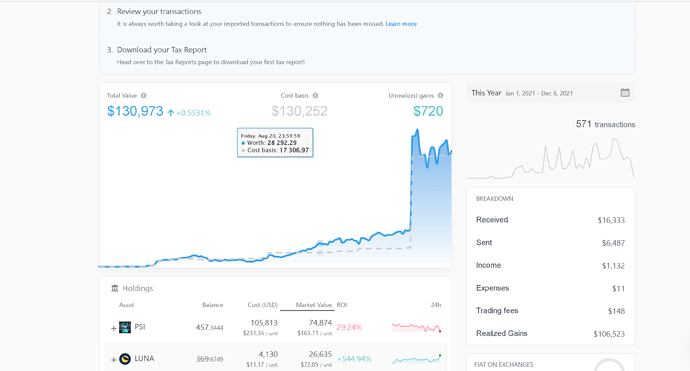The width and height of the screenshot is (690, 371).
Task: Sort holdings by 24h column
Action: [436, 305]
